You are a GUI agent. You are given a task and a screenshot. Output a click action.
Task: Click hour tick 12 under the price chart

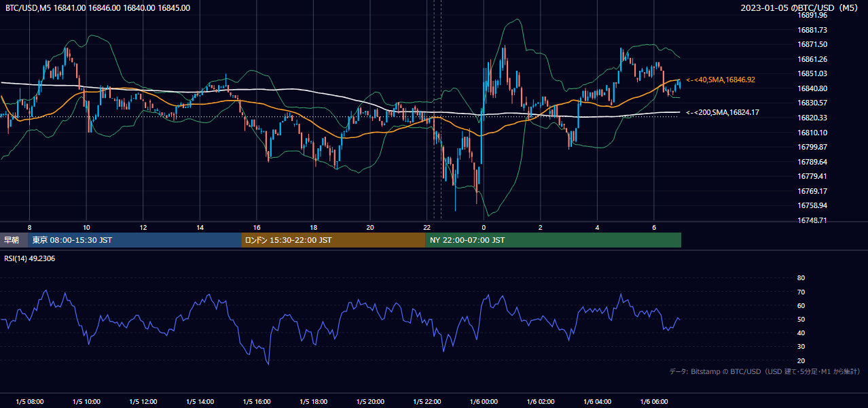point(143,227)
